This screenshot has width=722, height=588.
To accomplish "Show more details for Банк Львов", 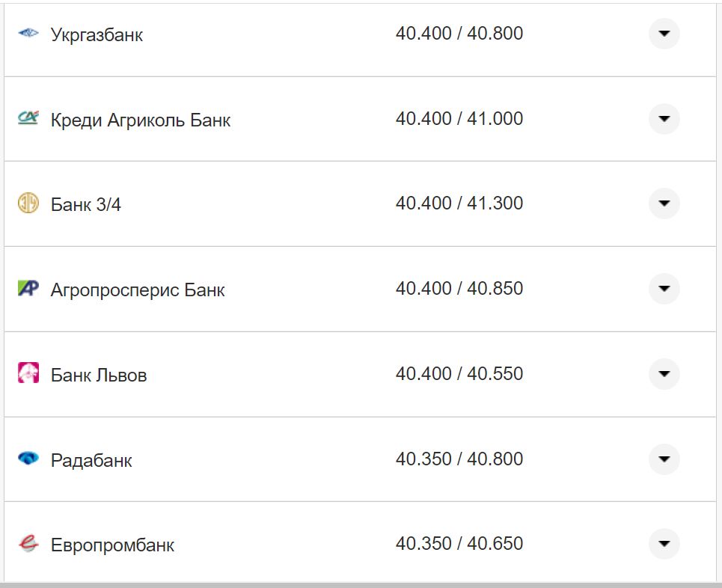I will click(664, 374).
